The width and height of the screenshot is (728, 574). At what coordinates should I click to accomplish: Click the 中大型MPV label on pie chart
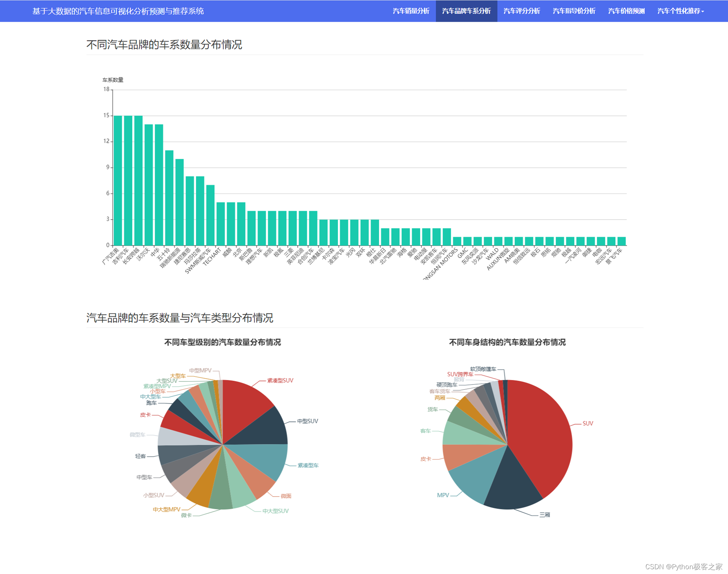[x=166, y=509]
